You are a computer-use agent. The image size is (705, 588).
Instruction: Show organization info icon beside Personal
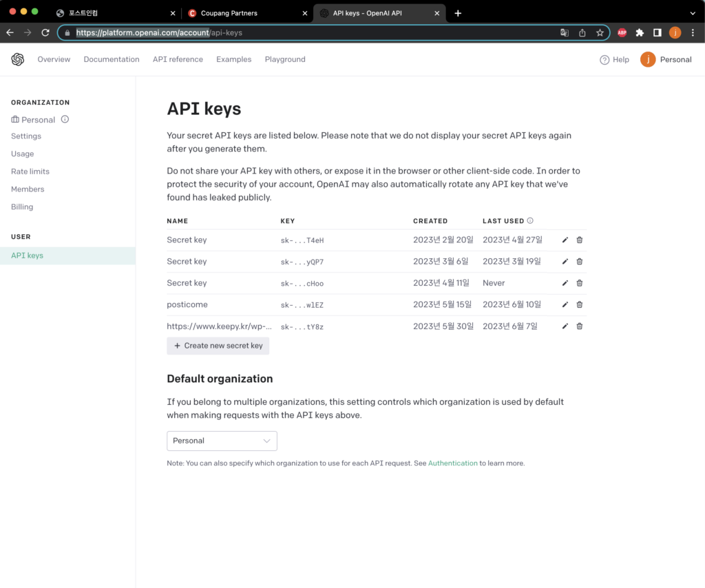point(65,120)
